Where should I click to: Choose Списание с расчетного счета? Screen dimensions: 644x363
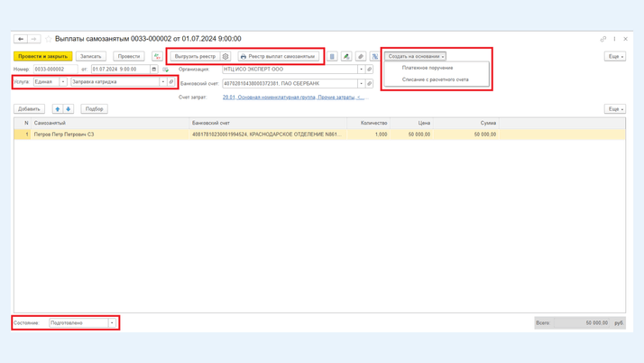(435, 79)
